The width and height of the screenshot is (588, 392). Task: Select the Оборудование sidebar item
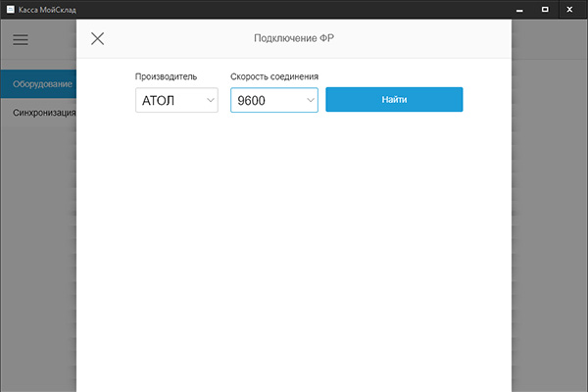click(38, 83)
